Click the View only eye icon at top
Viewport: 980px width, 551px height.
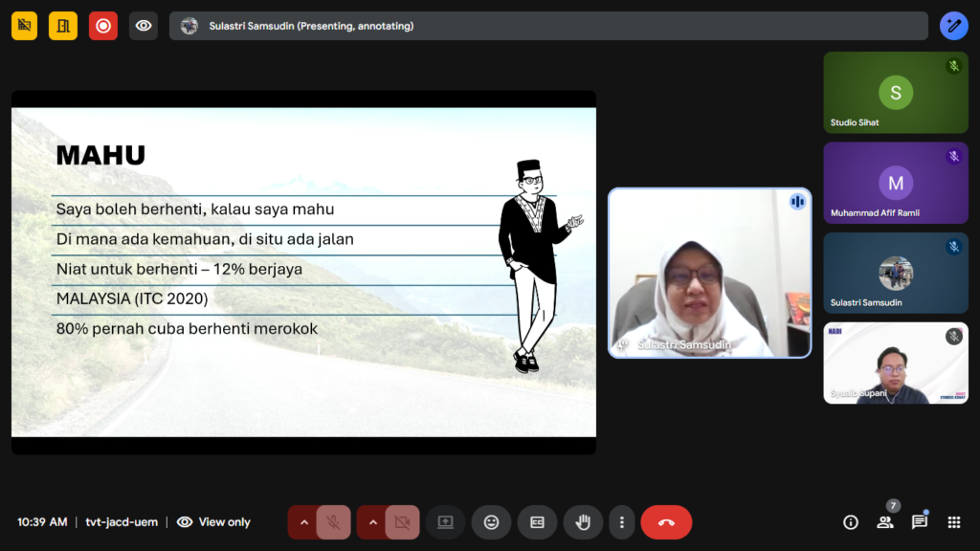(x=144, y=26)
